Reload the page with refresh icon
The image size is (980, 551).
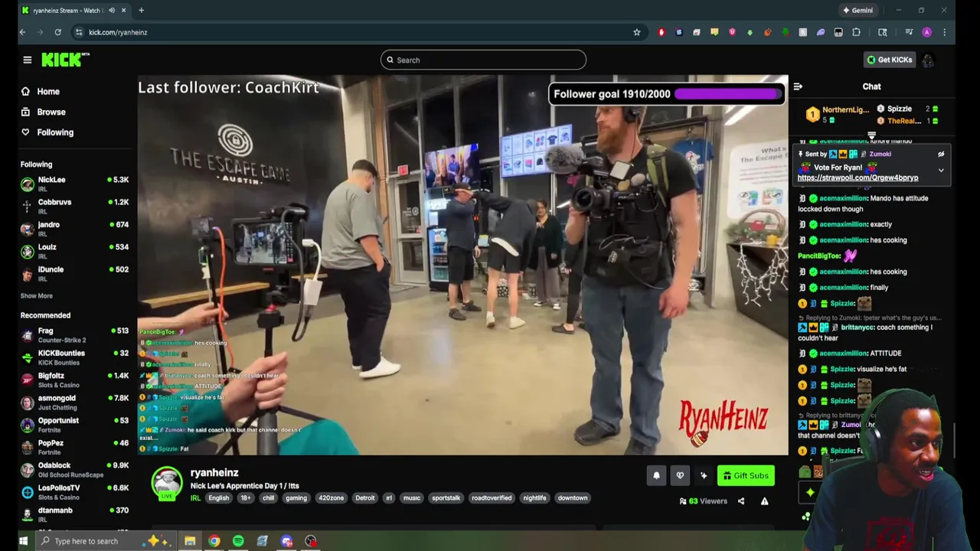tap(57, 32)
